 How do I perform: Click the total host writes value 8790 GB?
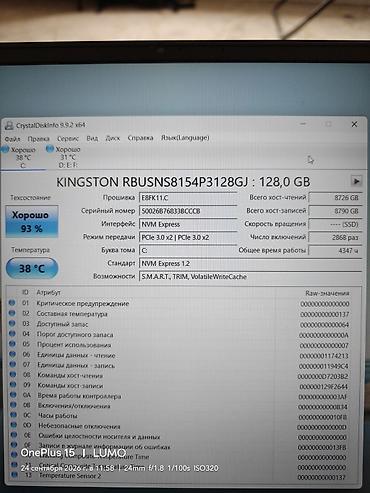coord(335,211)
